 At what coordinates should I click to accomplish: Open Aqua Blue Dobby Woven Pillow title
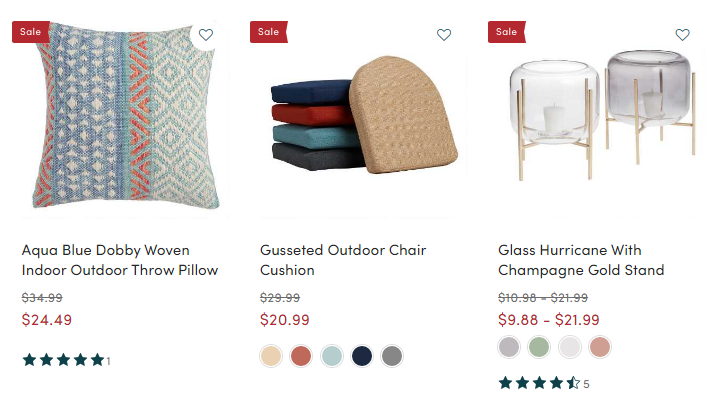coord(120,260)
